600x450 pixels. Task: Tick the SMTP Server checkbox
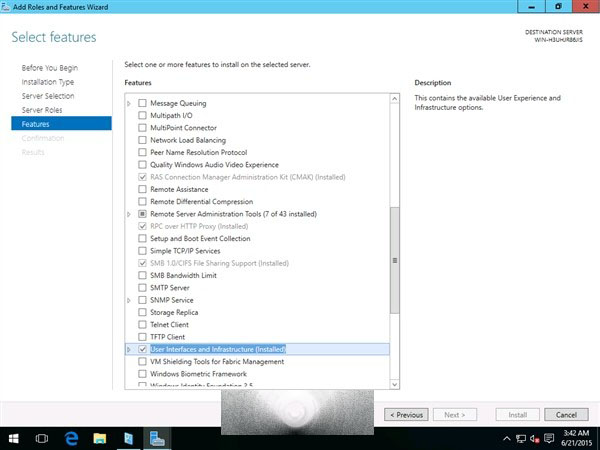tap(142, 287)
